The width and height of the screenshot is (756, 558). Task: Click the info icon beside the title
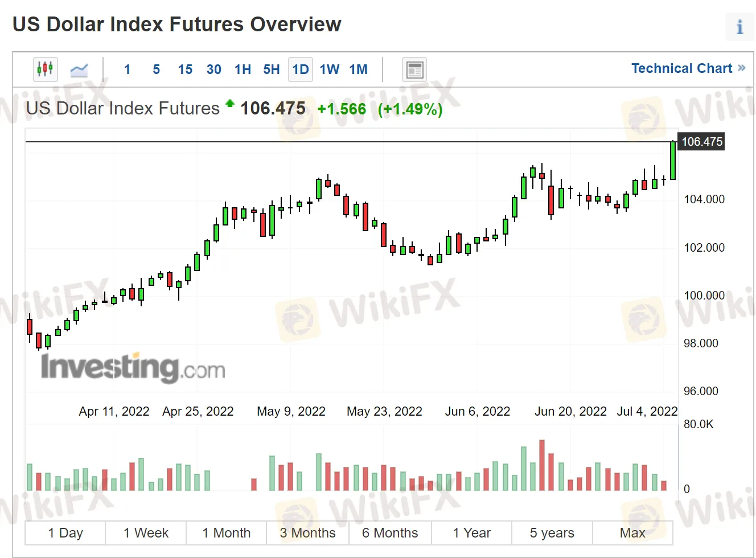739,27
